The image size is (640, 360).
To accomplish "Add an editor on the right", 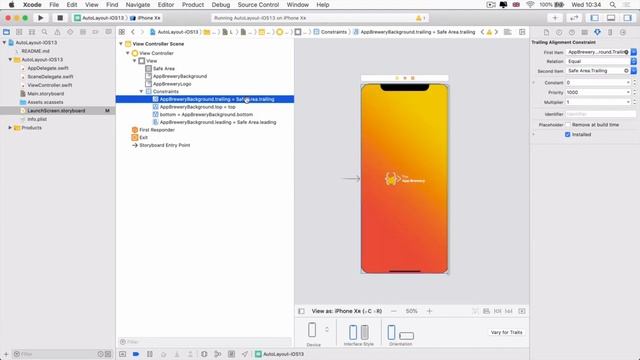I will [522, 32].
